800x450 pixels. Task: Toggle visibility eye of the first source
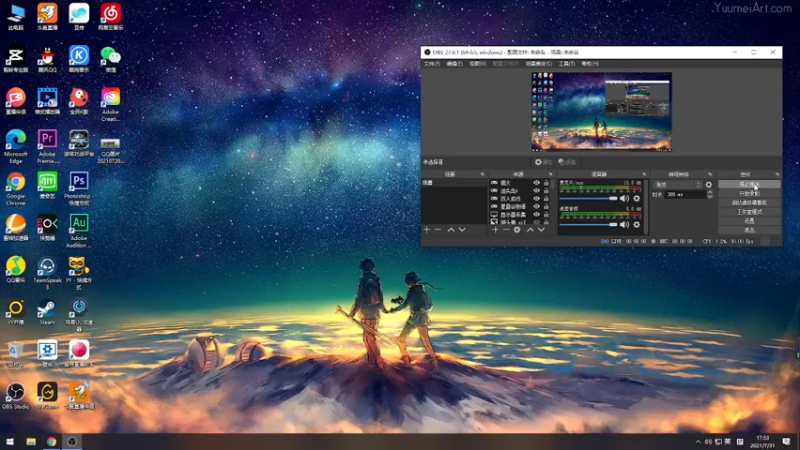coord(536,183)
